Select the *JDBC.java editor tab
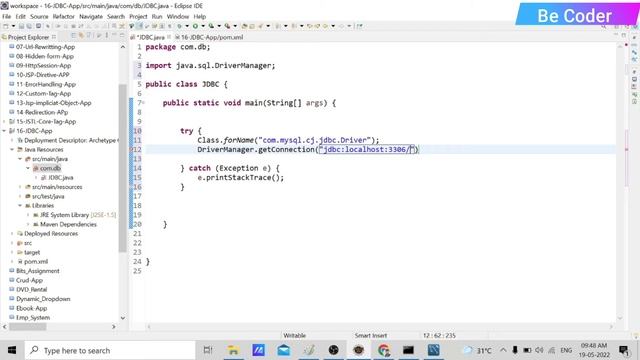This screenshot has height=360, width=640. (x=151, y=37)
